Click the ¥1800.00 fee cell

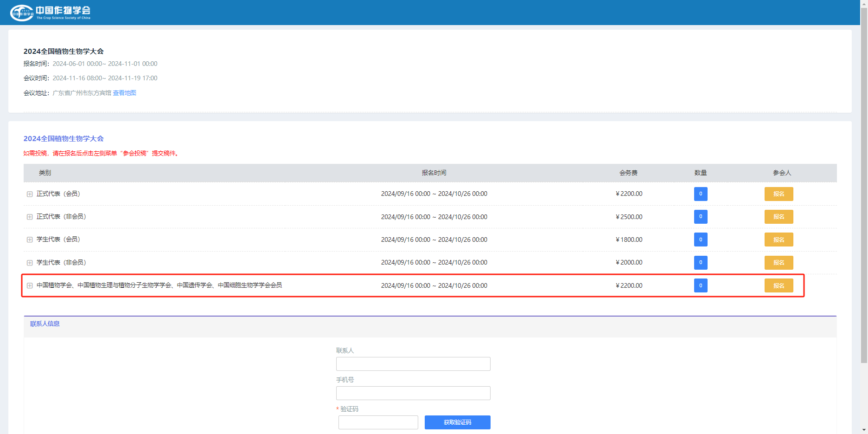coord(629,240)
